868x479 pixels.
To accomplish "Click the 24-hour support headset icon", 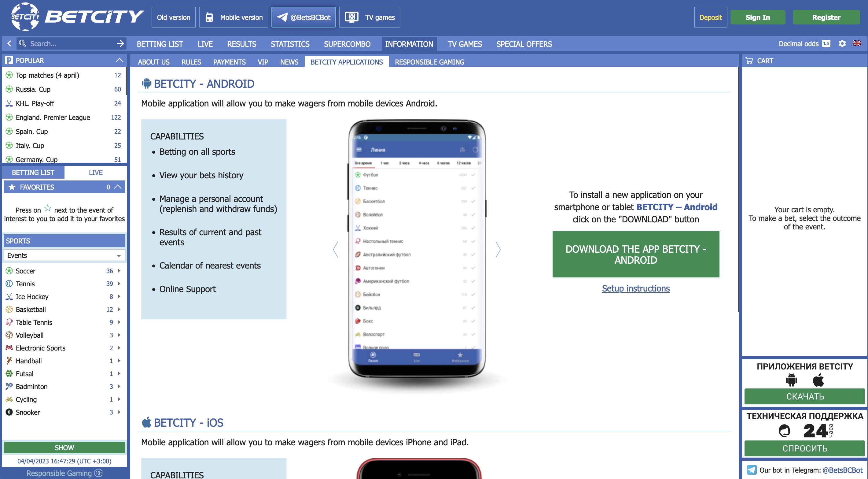I will click(784, 430).
